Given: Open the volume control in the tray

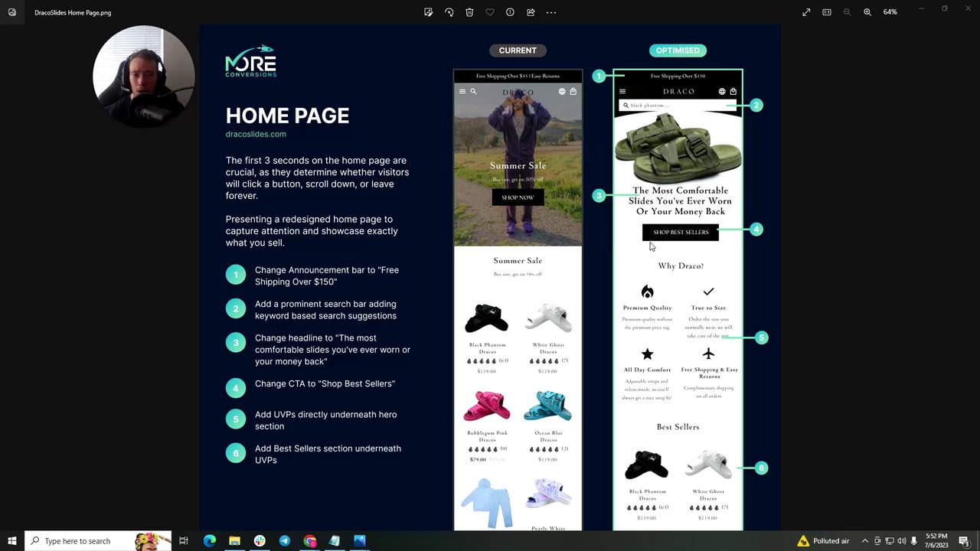Looking at the screenshot, I should 902,541.
